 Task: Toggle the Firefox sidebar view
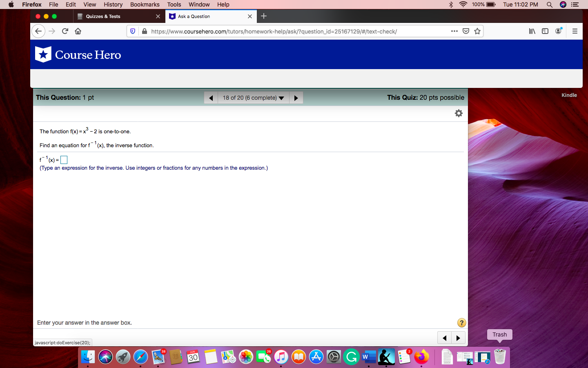tap(545, 31)
